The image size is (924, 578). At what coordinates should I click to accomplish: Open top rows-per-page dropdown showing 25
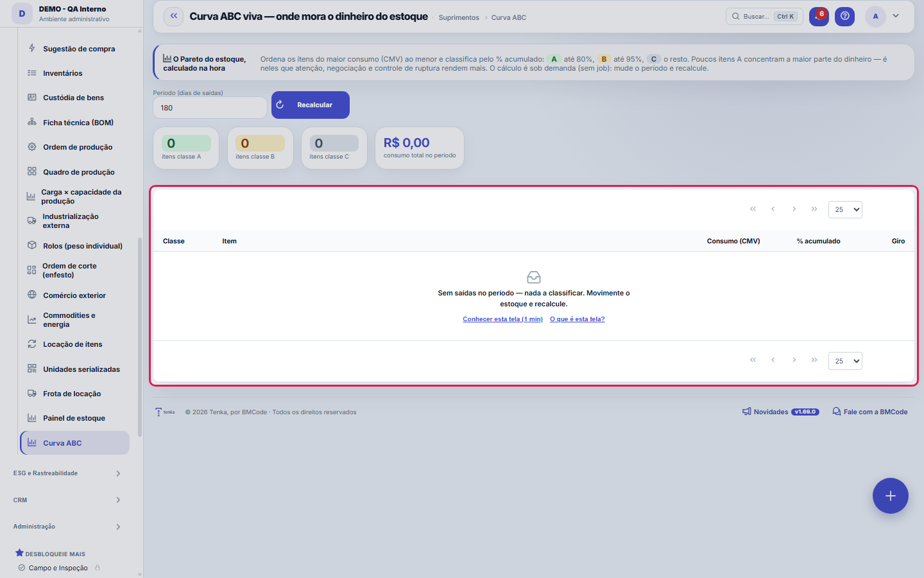[845, 209]
